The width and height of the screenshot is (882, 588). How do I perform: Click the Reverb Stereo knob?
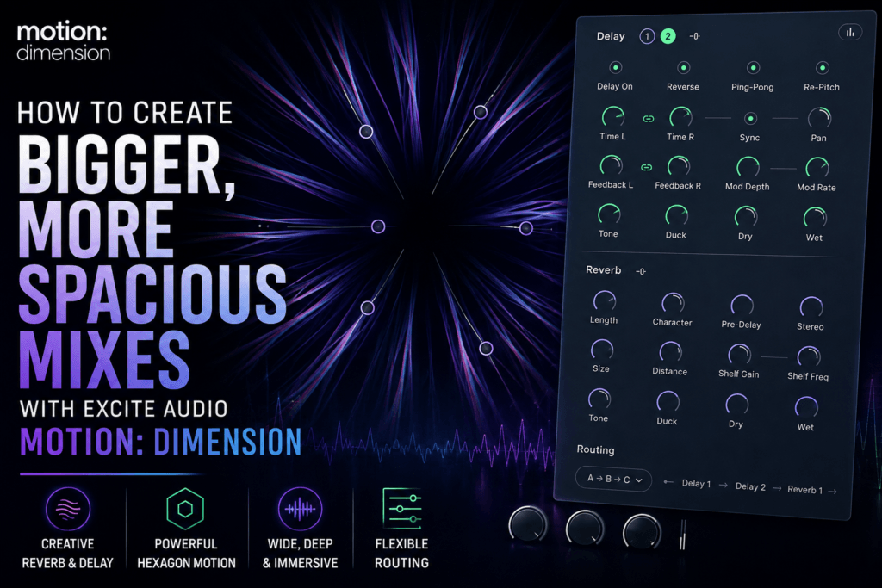(811, 307)
